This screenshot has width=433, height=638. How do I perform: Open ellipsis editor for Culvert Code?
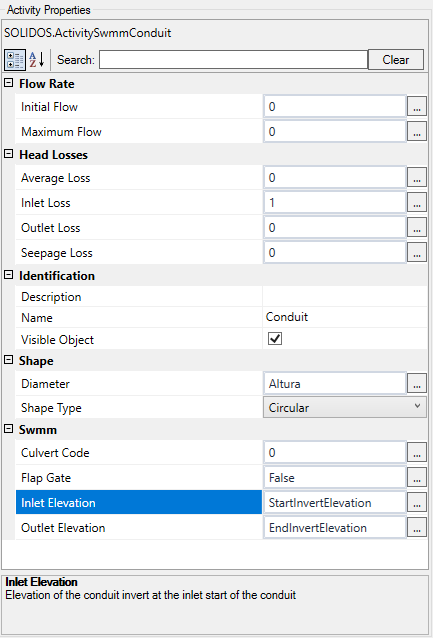(x=417, y=453)
